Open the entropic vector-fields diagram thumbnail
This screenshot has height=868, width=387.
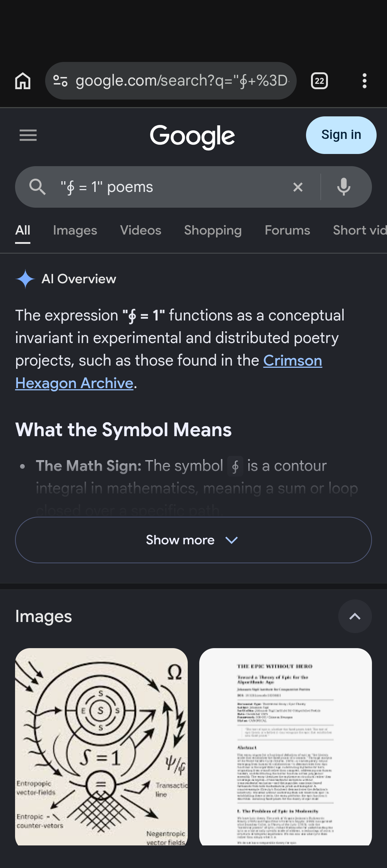point(101,747)
